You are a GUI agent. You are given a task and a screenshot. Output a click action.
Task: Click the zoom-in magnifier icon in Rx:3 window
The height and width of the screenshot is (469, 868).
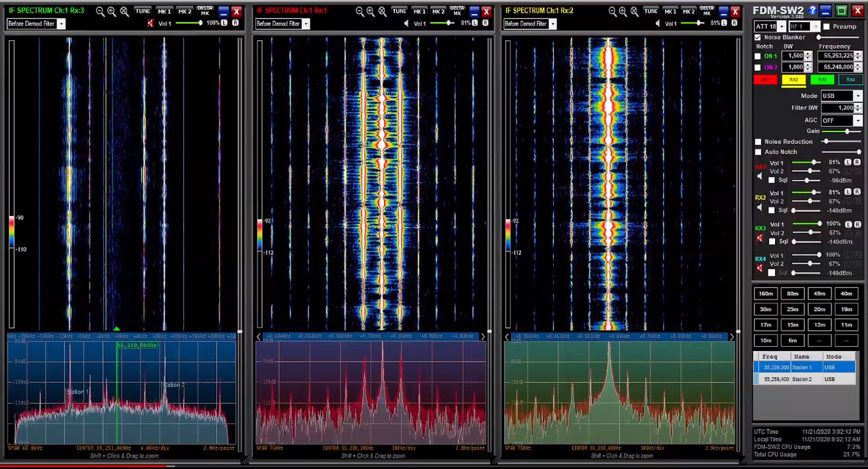tap(111, 11)
